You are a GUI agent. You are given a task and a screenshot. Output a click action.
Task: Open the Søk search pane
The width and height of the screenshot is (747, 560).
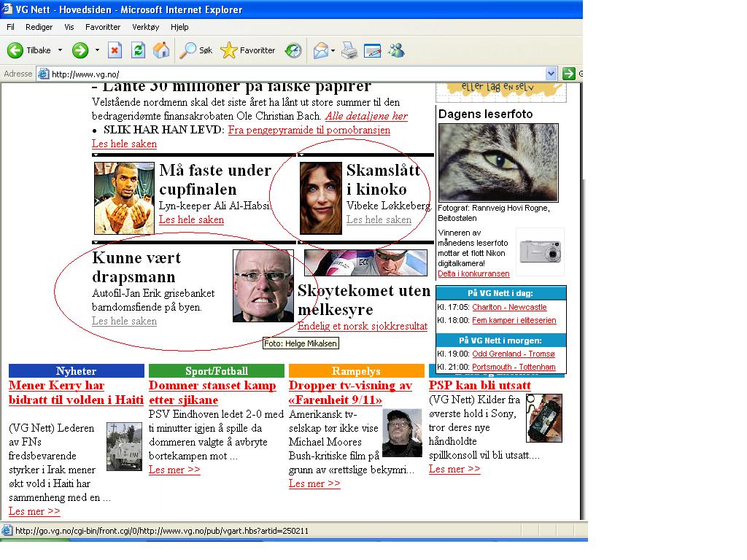tap(196, 50)
